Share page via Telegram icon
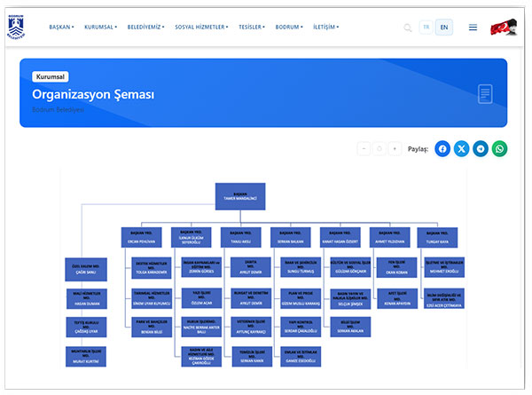 [x=481, y=149]
